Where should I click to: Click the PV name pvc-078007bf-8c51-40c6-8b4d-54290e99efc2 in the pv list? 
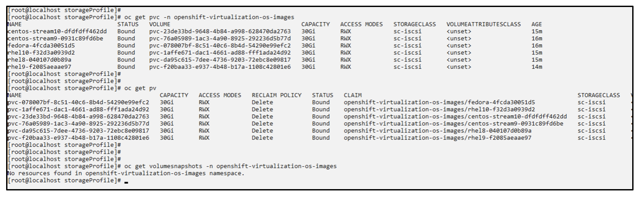click(x=79, y=102)
